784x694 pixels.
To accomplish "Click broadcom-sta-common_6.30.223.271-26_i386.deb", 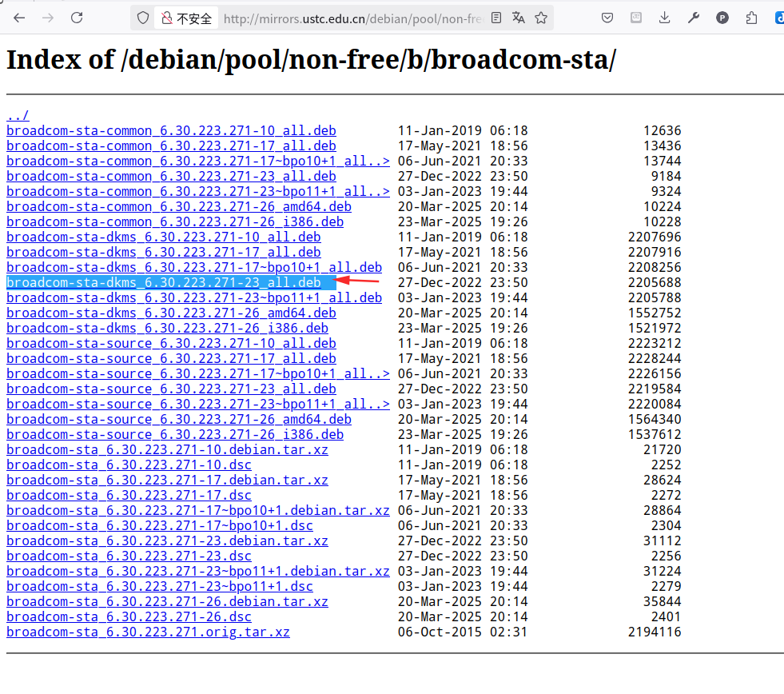I will [x=175, y=222].
